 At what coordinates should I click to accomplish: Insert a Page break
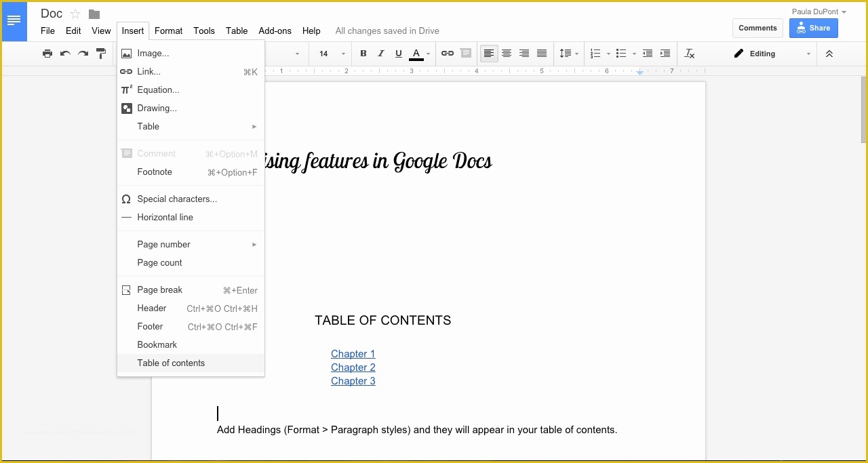coord(191,289)
